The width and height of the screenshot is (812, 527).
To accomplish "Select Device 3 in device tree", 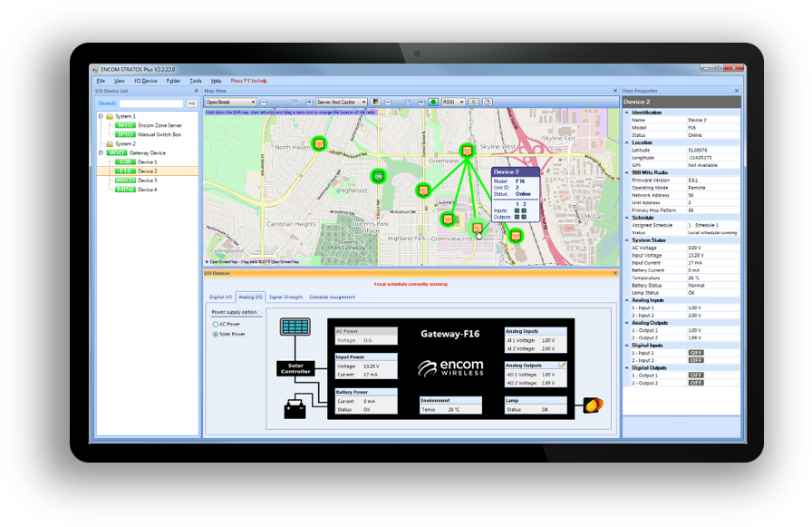I will click(147, 181).
